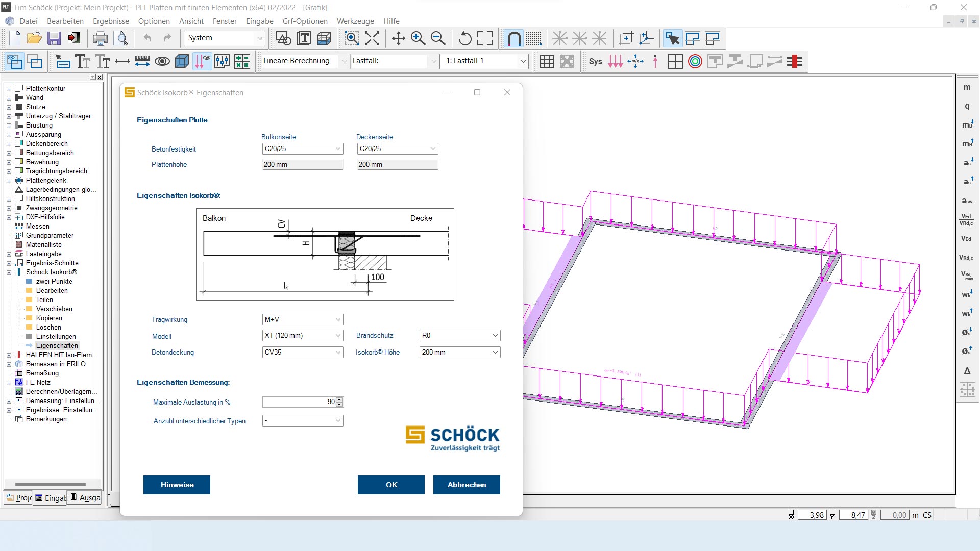Click the 'q' results button in right sidebar
Image resolution: width=980 pixels, height=551 pixels.
[967, 106]
